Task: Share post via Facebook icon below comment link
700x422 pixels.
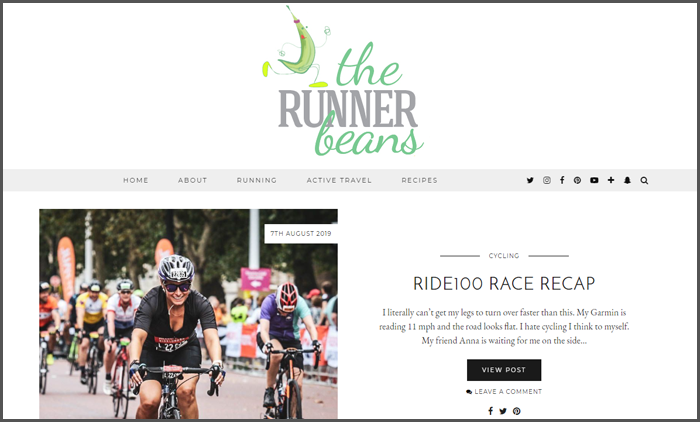Action: coord(490,411)
